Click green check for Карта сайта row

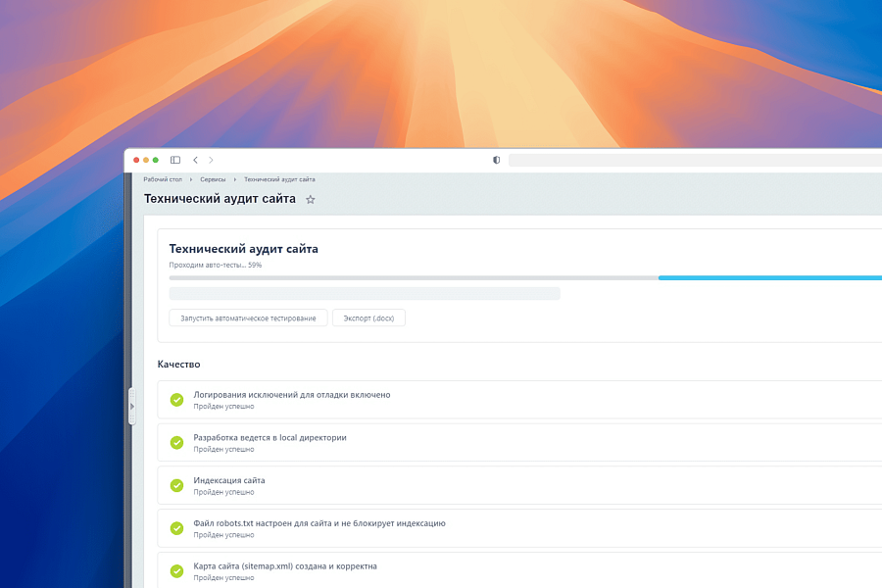point(176,570)
